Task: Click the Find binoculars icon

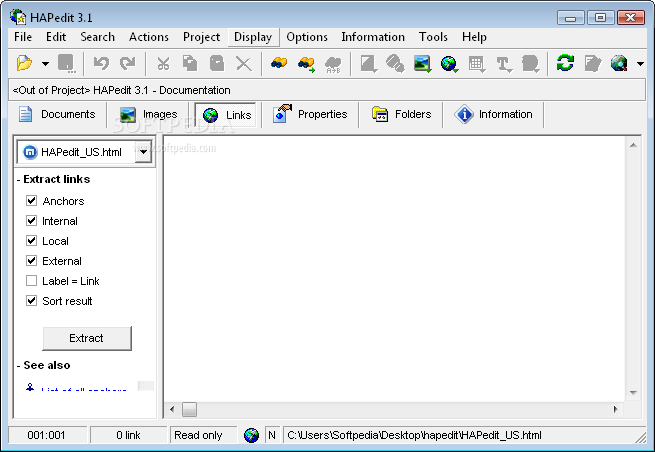Action: 279,63
